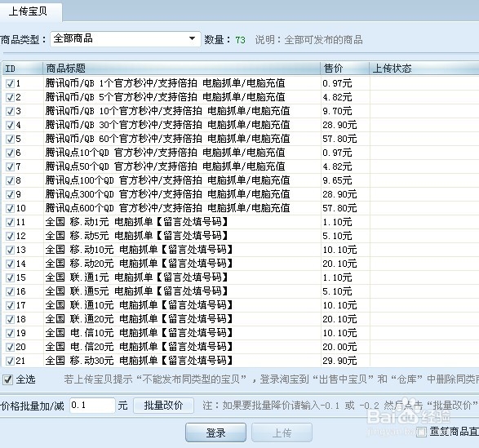
Task: Uncheck the checkbox for item ID 10
Action: point(10,208)
